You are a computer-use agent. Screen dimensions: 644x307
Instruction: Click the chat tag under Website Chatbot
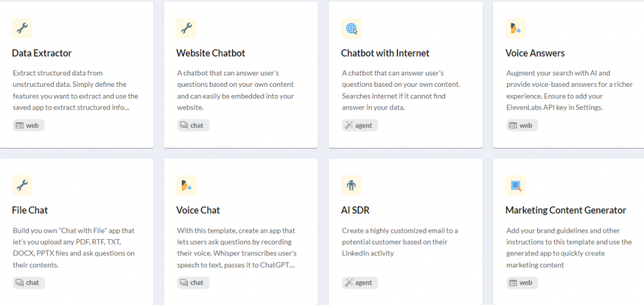pos(192,125)
